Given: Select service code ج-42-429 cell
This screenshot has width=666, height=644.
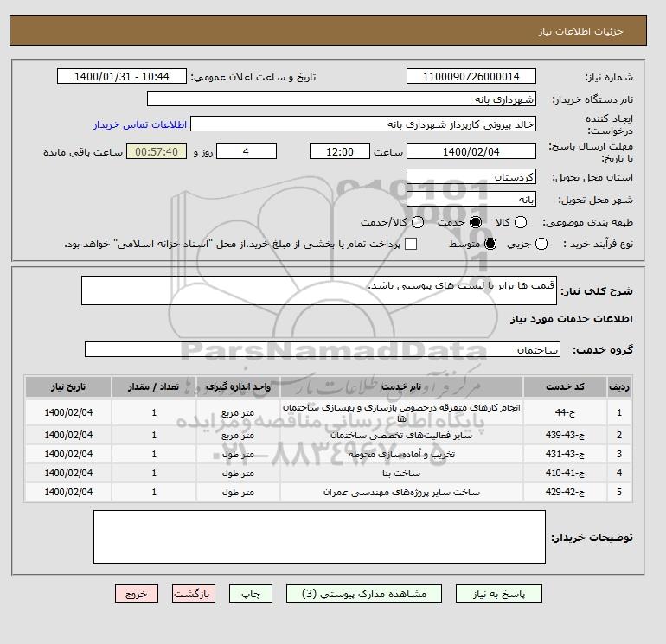Looking at the screenshot, I should click(565, 492).
